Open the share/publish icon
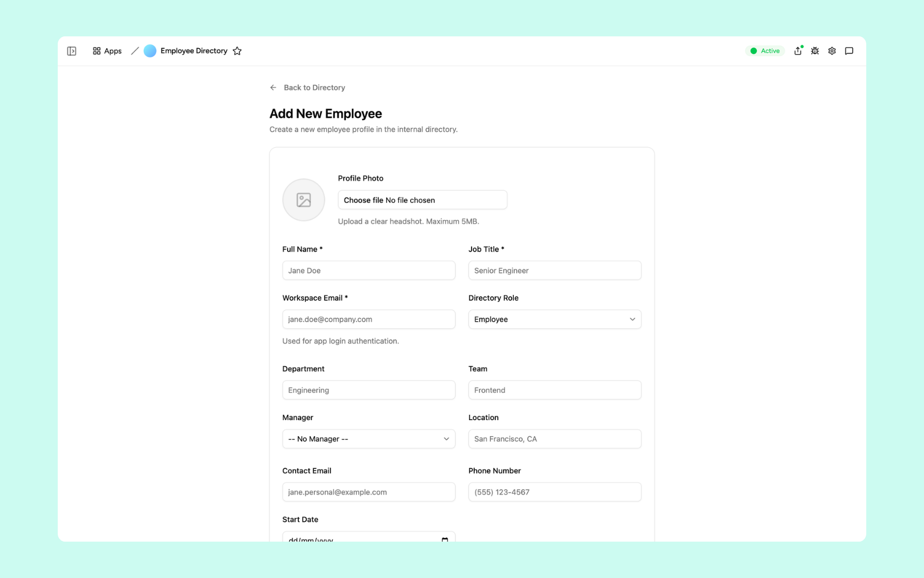Image resolution: width=924 pixels, height=578 pixels. [798, 51]
